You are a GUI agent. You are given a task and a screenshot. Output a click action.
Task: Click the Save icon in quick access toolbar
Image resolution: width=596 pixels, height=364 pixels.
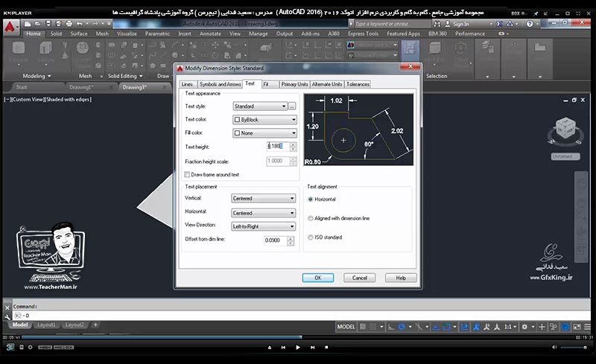[48, 24]
